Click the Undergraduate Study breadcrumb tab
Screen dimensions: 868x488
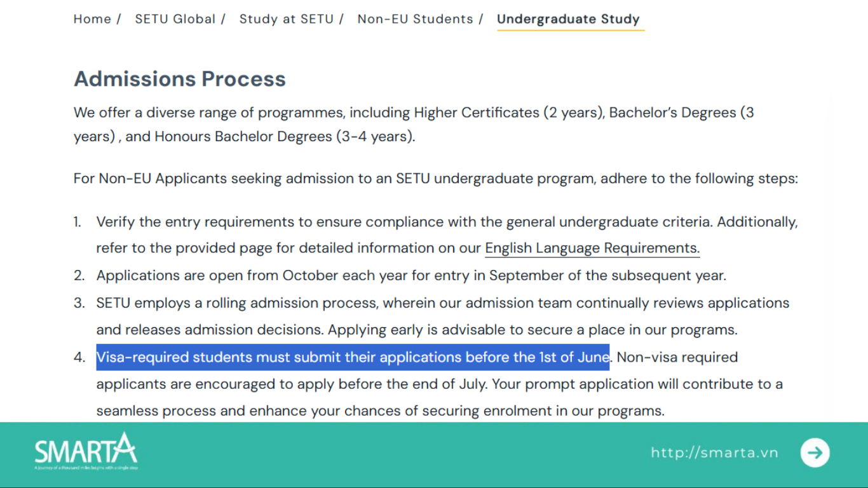pyautogui.click(x=568, y=19)
